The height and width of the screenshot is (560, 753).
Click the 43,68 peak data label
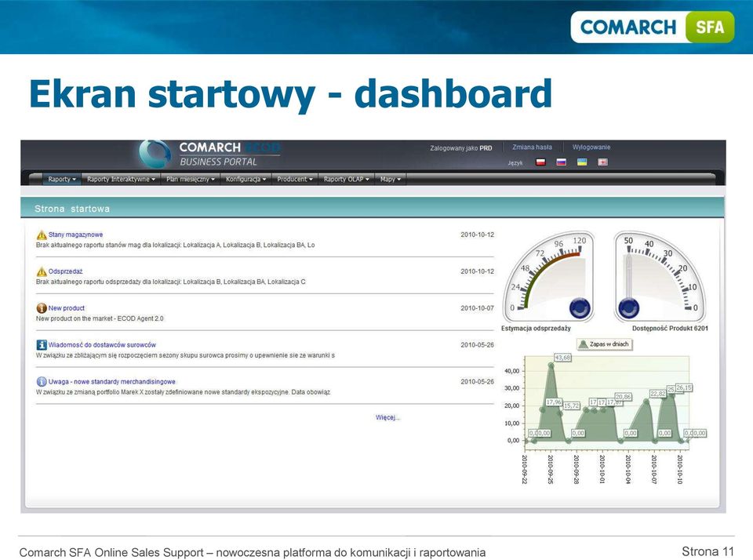(562, 358)
